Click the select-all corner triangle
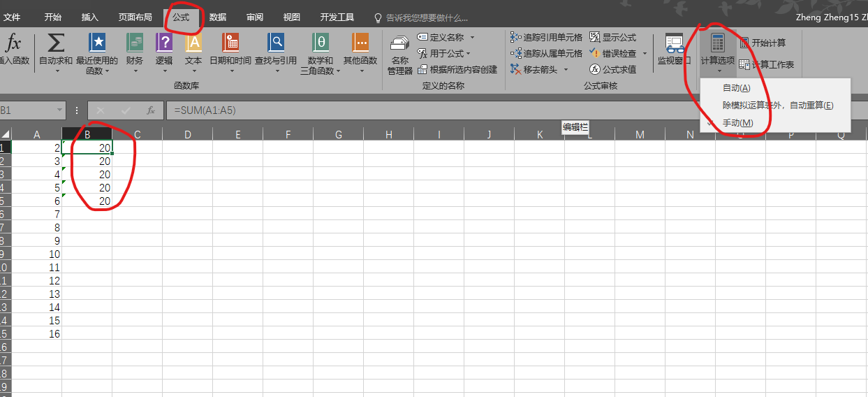Image resolution: width=868 pixels, height=397 pixels. point(6,134)
